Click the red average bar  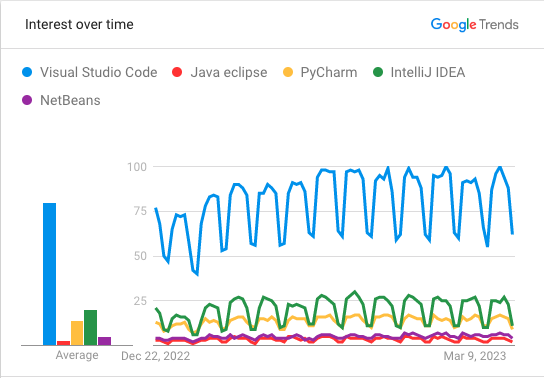click(63, 343)
